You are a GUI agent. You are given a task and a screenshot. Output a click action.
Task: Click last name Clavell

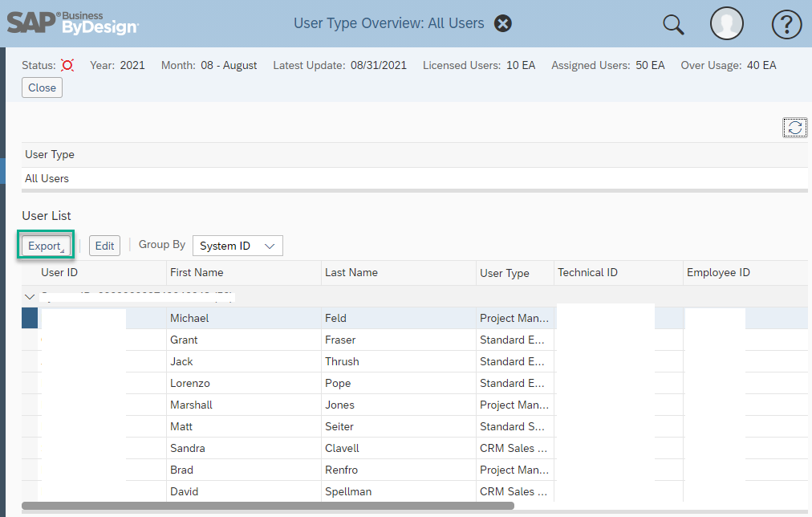point(342,449)
